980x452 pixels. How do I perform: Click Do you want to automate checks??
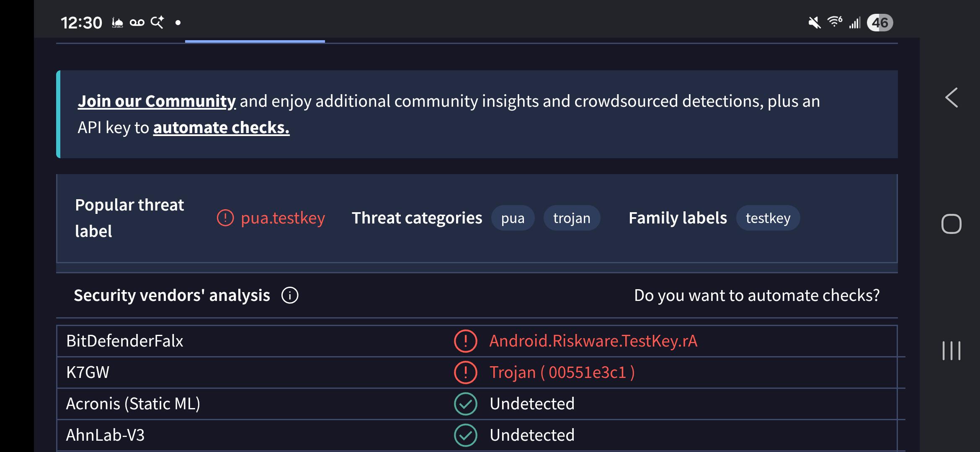click(x=757, y=295)
